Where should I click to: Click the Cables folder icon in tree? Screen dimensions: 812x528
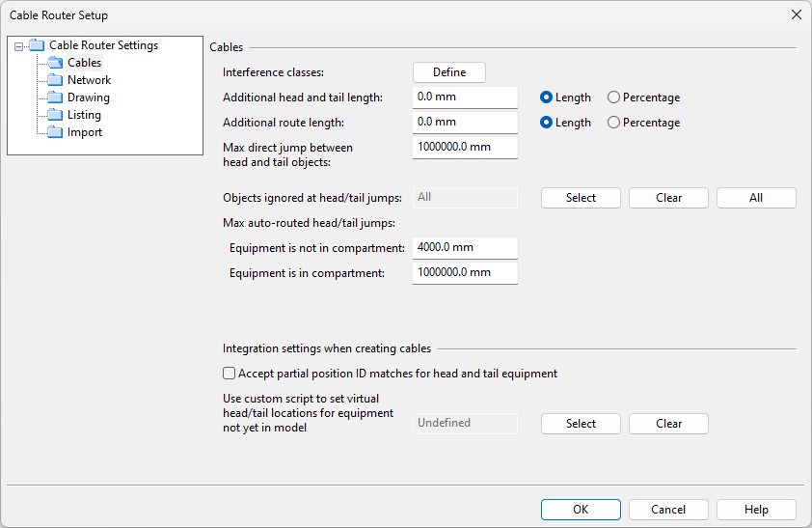[55, 63]
